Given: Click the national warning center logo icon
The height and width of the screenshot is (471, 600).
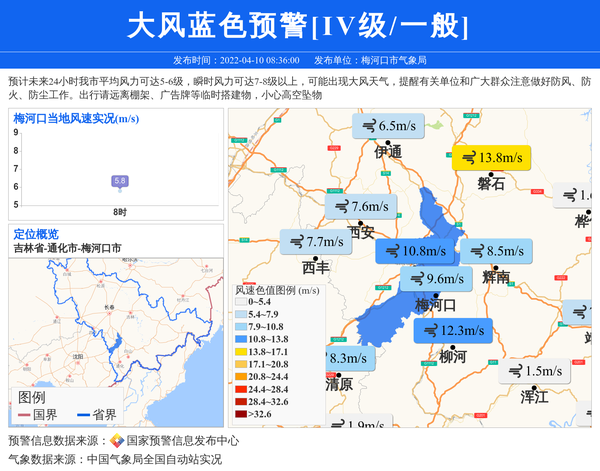Looking at the screenshot, I should pyautogui.click(x=117, y=440).
